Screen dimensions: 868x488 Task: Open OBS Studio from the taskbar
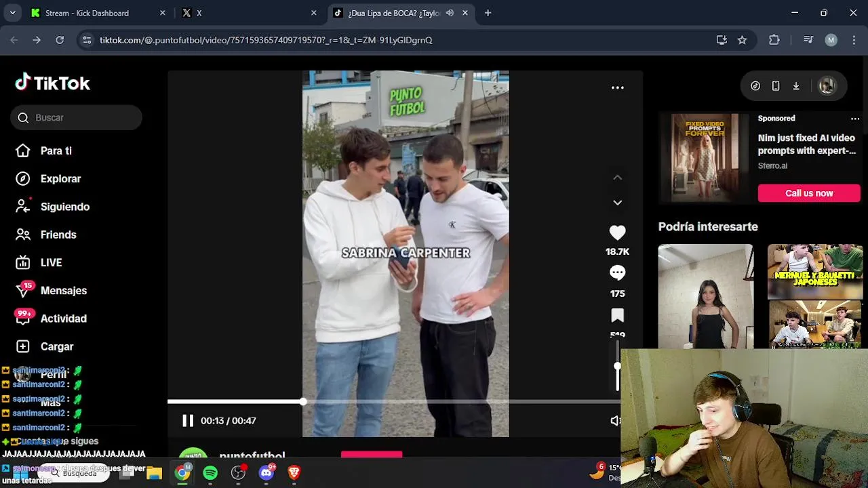(x=238, y=473)
